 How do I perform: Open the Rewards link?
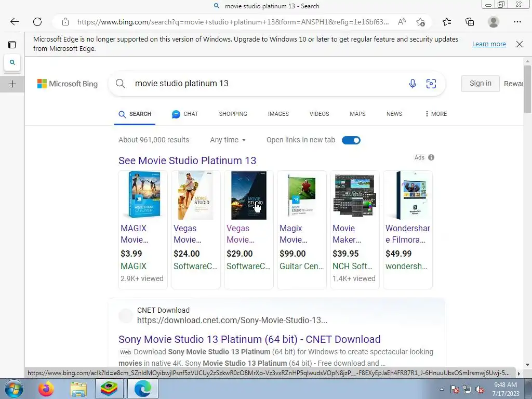point(513,84)
